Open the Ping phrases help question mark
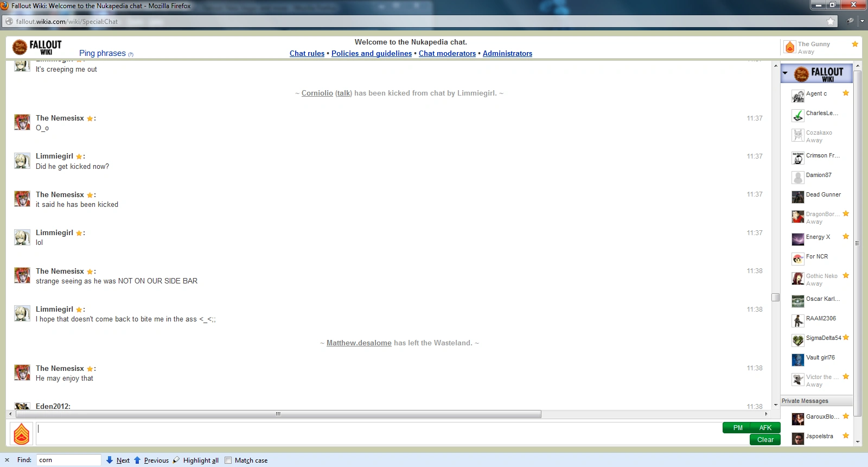This screenshot has width=868, height=467. click(x=131, y=54)
